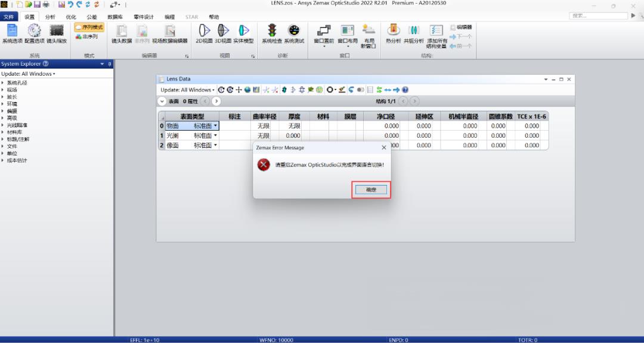Switch to the 数据库 ribbon tab
The height and width of the screenshot is (343, 644).
116,17
